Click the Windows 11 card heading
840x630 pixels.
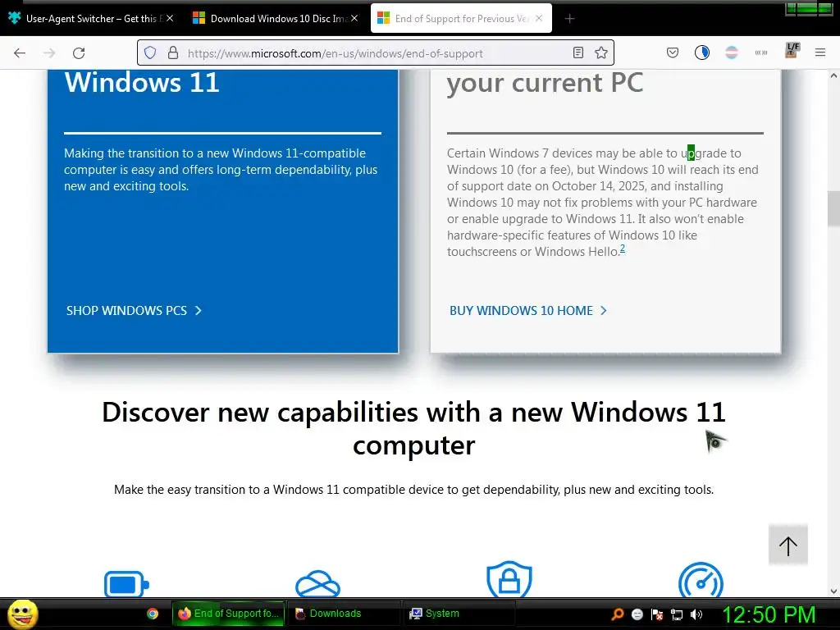[142, 83]
